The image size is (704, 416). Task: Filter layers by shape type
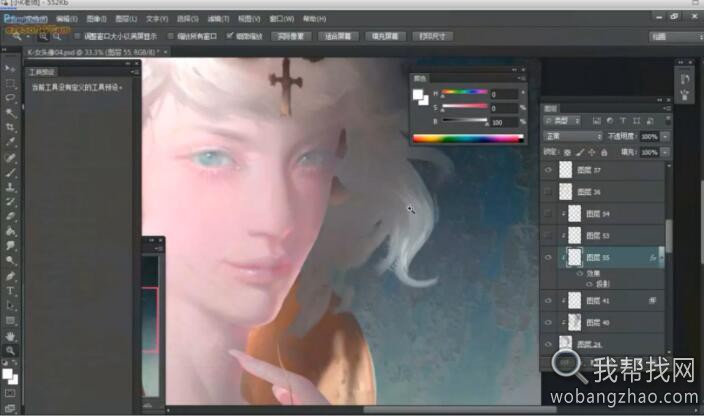pyautogui.click(x=636, y=121)
